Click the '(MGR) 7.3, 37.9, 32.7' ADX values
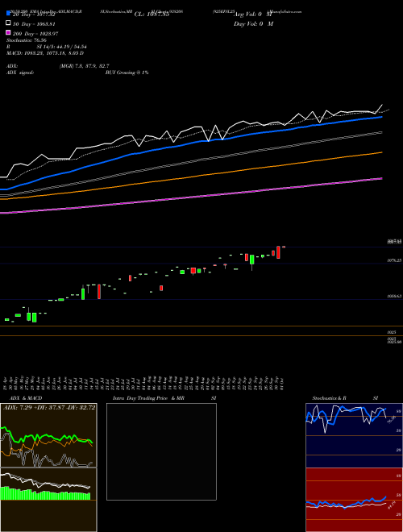The width and height of the screenshot is (403, 532). [84, 66]
